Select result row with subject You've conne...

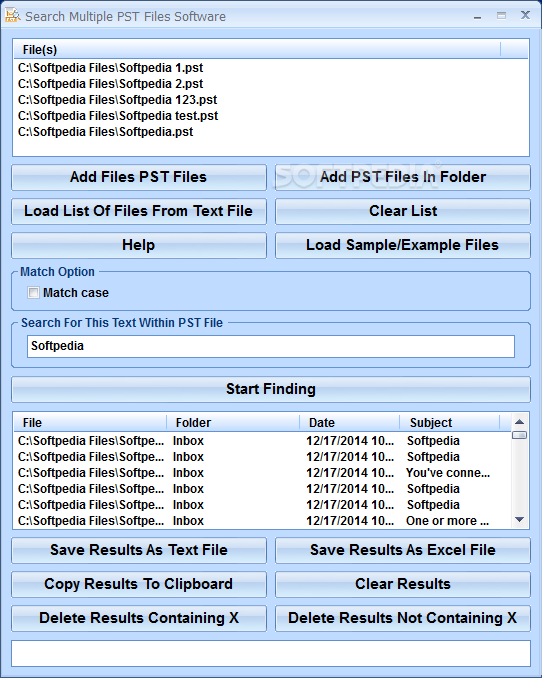point(262,473)
